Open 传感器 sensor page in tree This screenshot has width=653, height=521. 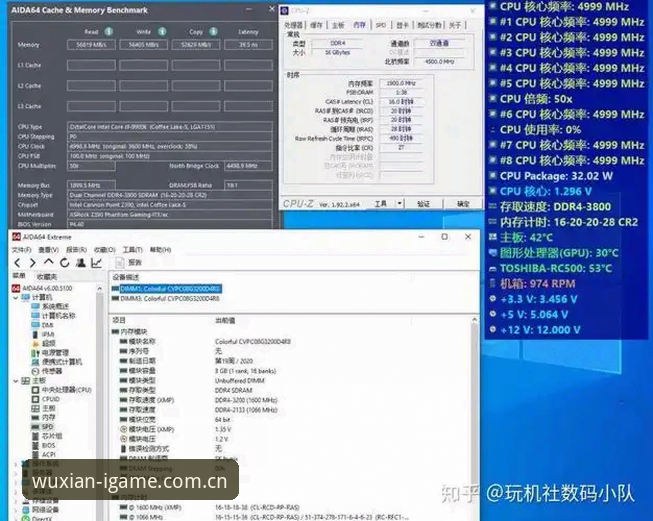47,371
